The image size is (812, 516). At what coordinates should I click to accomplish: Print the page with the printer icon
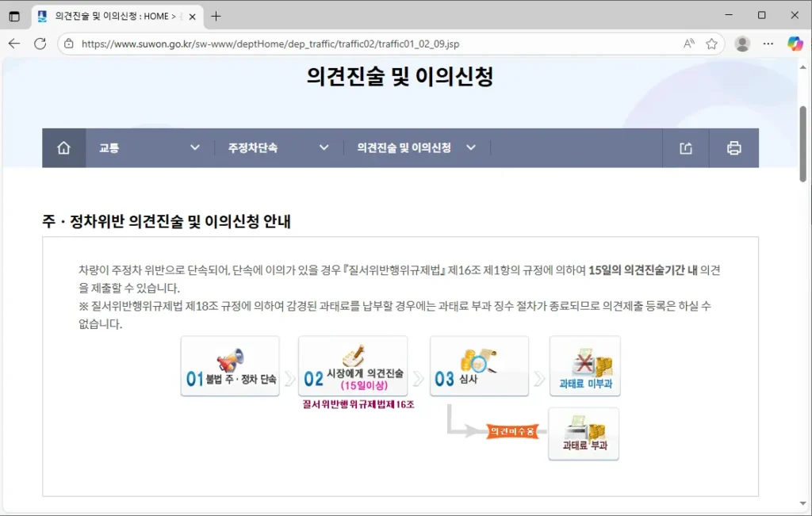coord(733,148)
